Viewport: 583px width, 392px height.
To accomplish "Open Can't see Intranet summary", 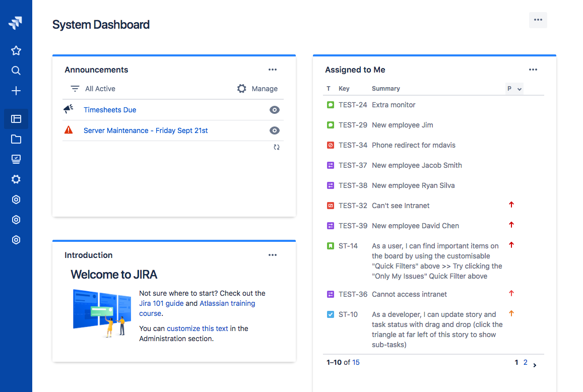I will tap(401, 206).
